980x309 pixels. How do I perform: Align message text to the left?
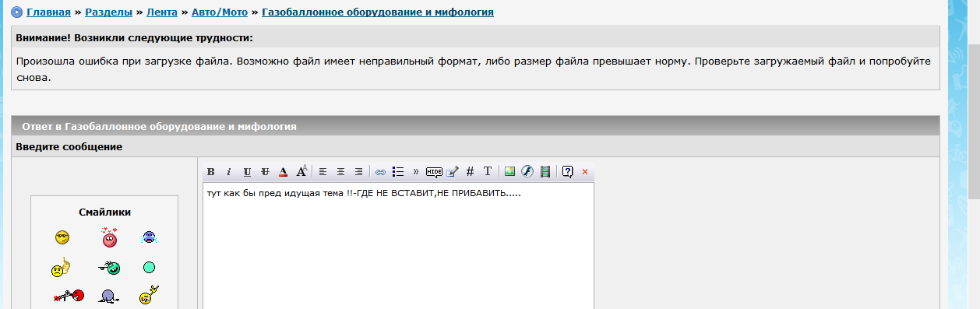(323, 171)
